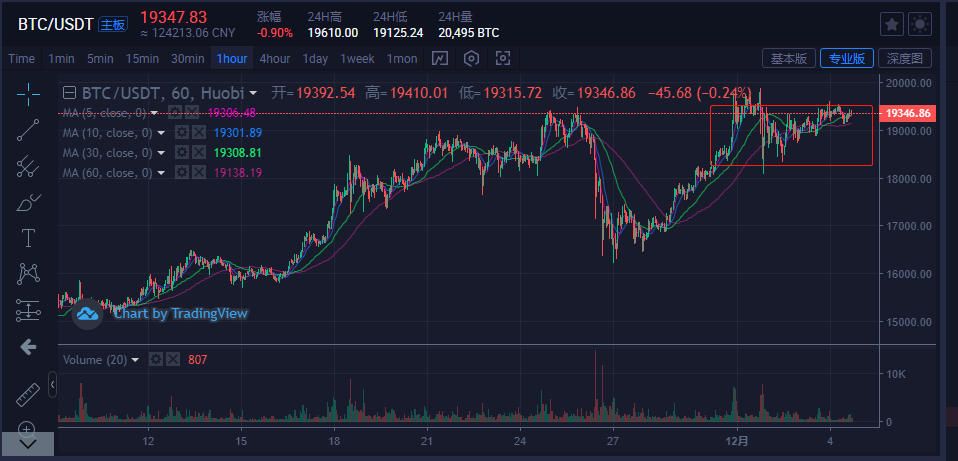Toggle light/dark theme sun icon

920,24
